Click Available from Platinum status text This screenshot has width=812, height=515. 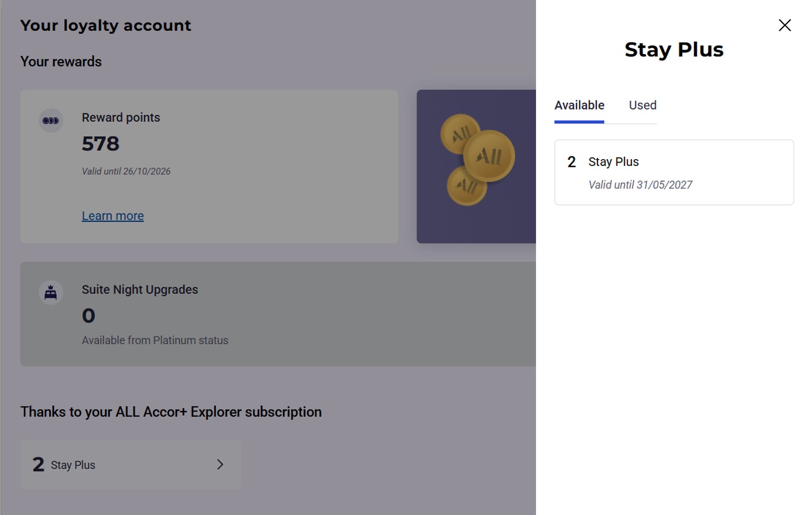click(x=155, y=340)
